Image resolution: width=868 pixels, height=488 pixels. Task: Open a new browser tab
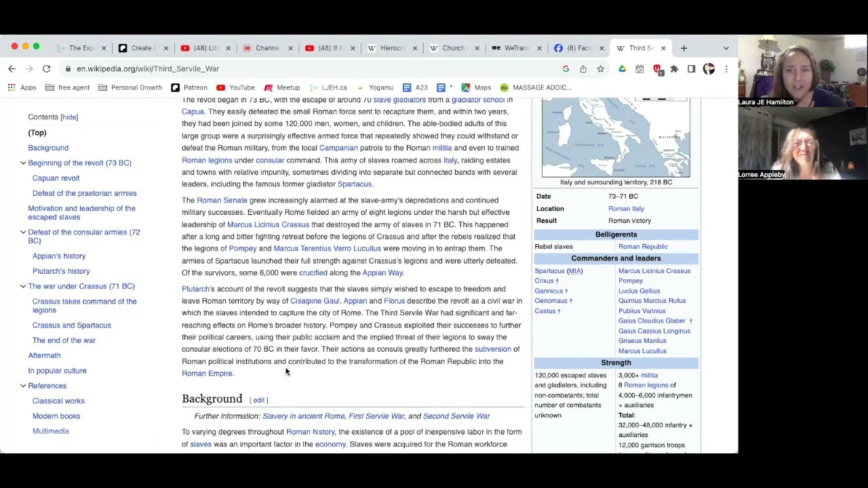pyautogui.click(x=684, y=48)
